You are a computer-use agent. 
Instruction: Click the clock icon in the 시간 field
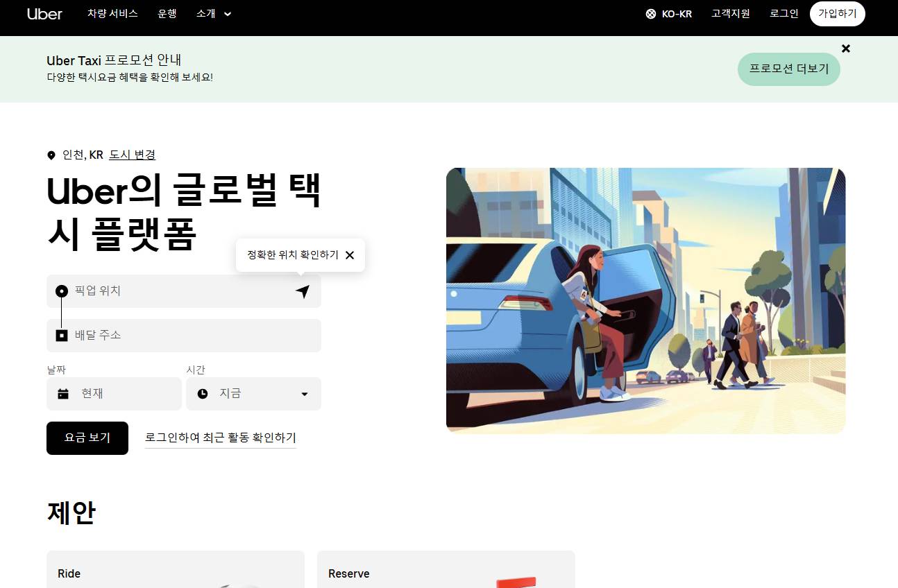[x=202, y=393]
